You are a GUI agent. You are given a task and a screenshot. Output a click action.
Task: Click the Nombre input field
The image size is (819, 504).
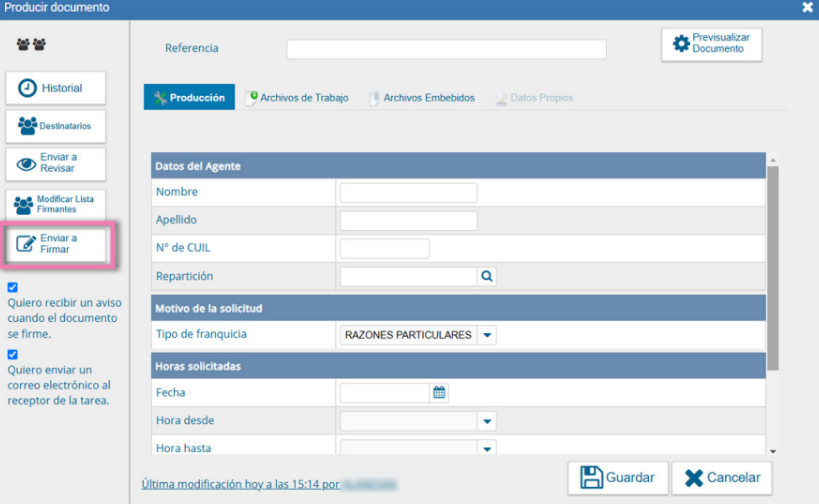pyautogui.click(x=408, y=193)
